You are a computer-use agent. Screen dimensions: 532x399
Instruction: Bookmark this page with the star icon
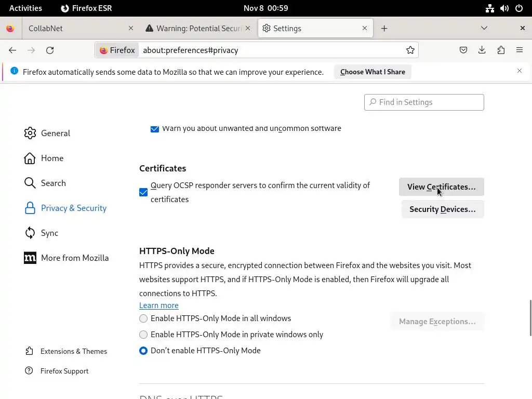(x=410, y=50)
